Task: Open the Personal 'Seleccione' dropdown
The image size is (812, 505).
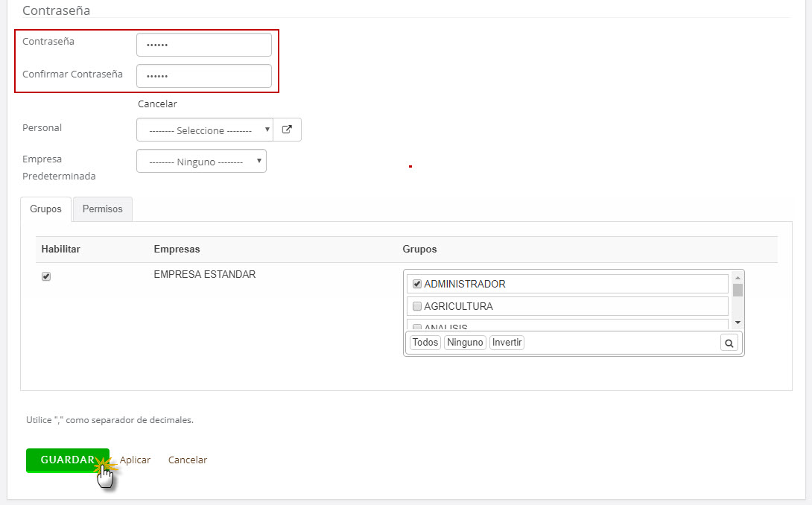Action: point(205,130)
